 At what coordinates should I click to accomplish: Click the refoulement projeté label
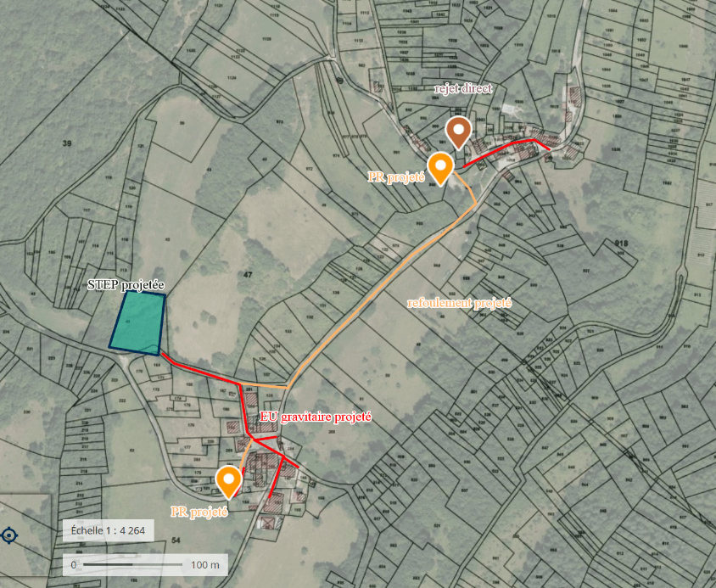click(459, 302)
